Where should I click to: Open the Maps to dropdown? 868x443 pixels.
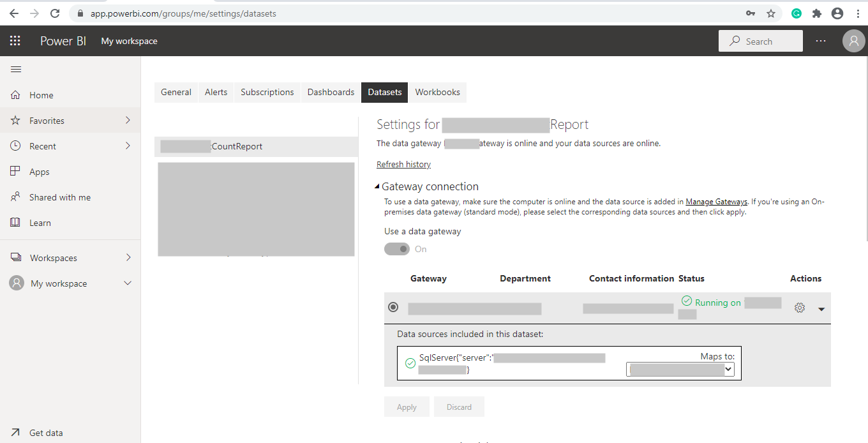point(680,370)
